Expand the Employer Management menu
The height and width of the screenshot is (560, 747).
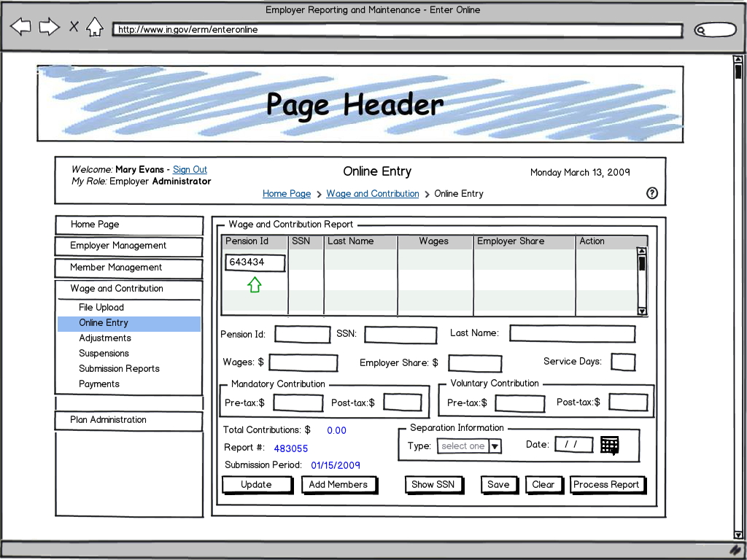click(118, 246)
